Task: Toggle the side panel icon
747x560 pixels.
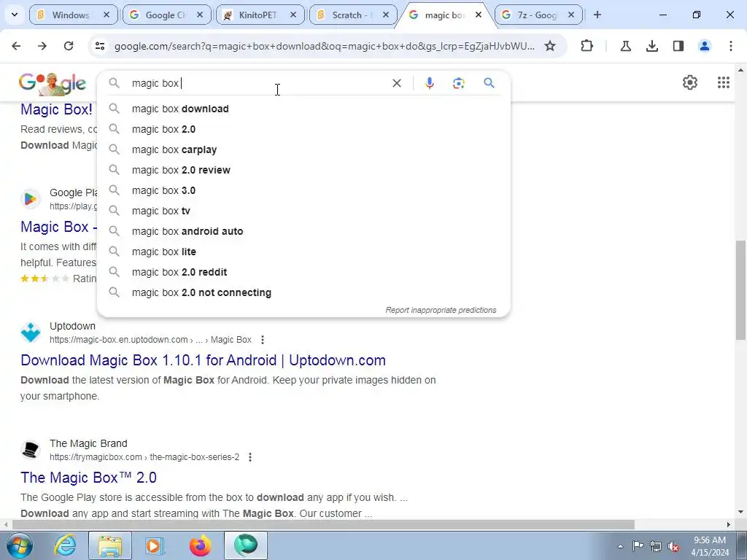Action: [678, 46]
